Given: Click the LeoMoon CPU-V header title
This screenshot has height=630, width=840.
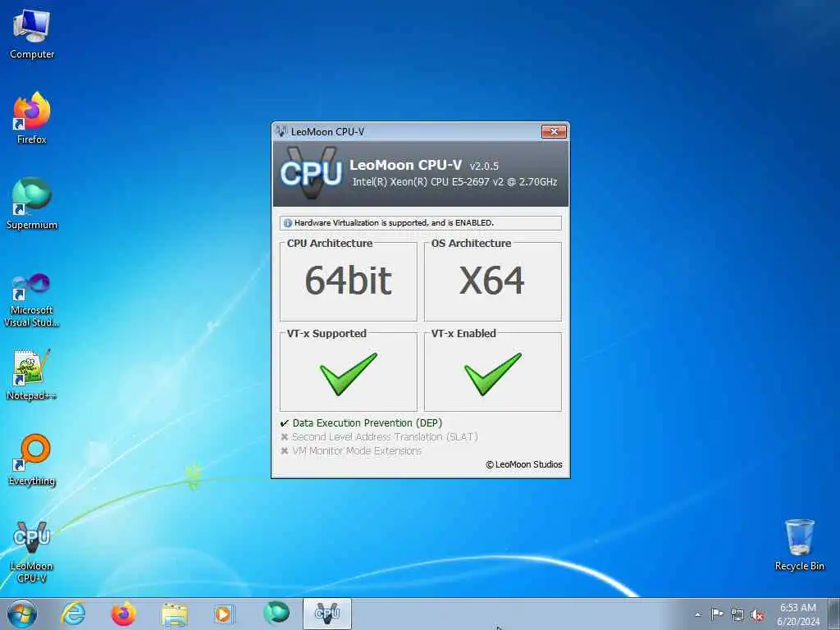Looking at the screenshot, I should point(405,165).
